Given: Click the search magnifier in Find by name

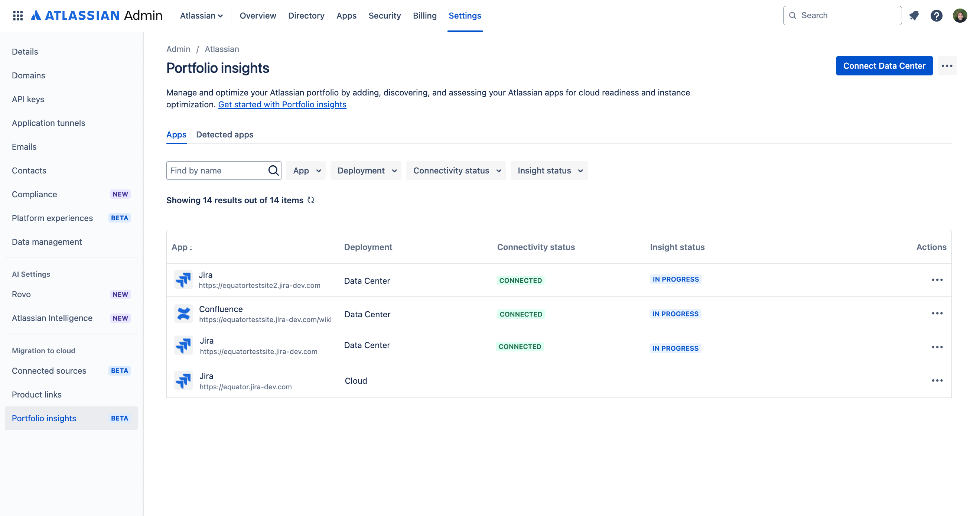Looking at the screenshot, I should (x=273, y=171).
